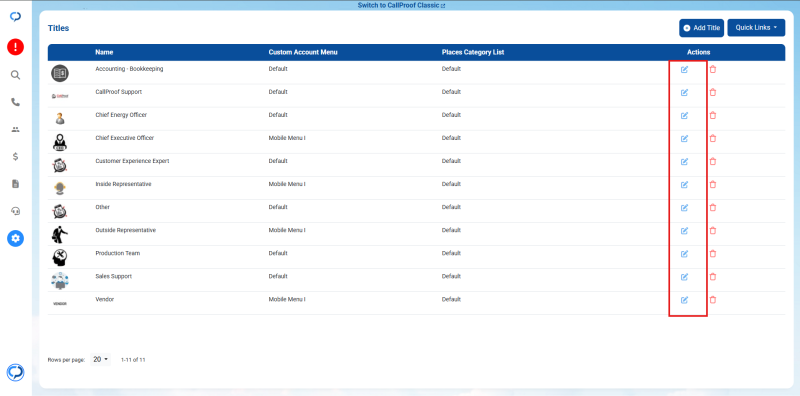
Task: Delete the Outside Representative title
Action: pos(713,231)
